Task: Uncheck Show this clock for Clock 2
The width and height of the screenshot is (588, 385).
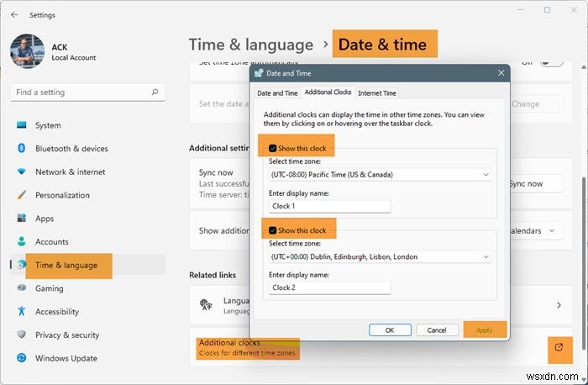Action: [x=273, y=230]
